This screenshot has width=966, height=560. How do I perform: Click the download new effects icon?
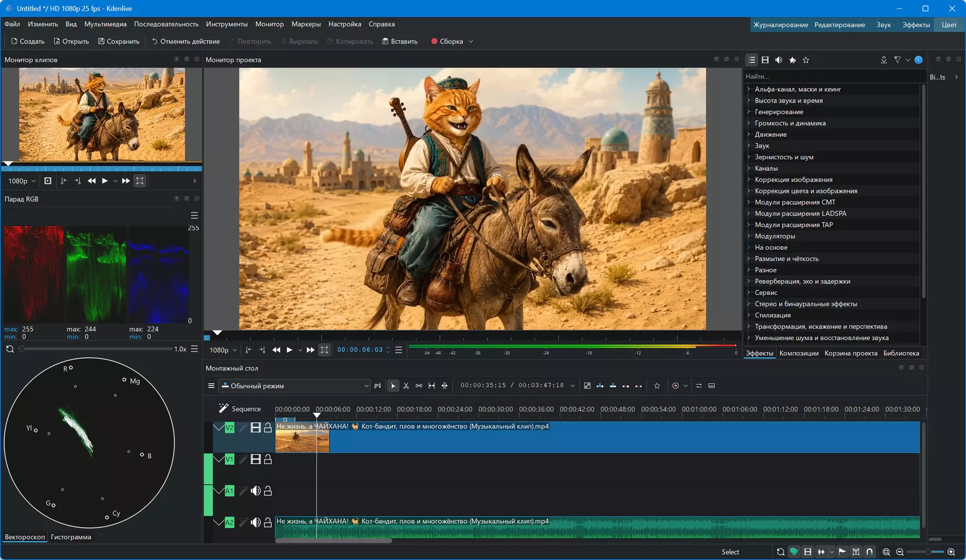pos(884,60)
